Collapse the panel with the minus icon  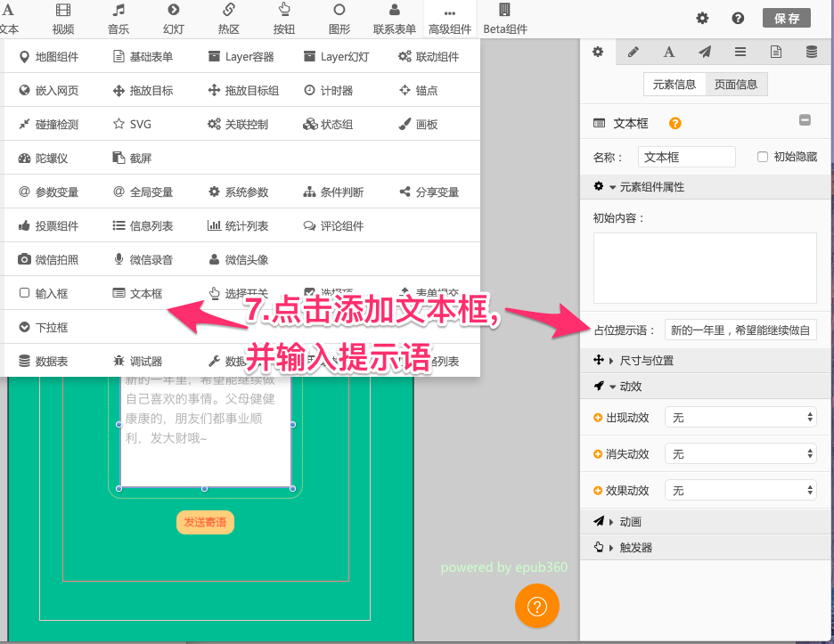[805, 120]
